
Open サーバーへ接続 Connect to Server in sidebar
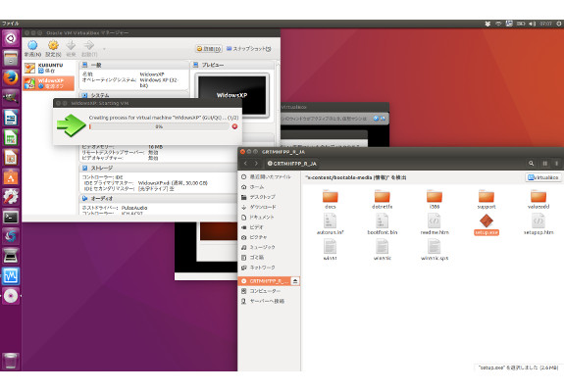pyautogui.click(x=269, y=301)
